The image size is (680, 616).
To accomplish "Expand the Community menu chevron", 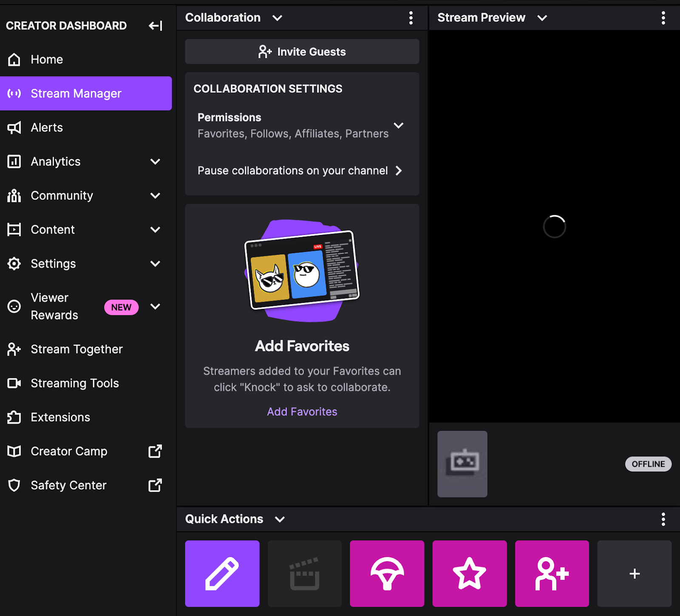I will (x=156, y=195).
